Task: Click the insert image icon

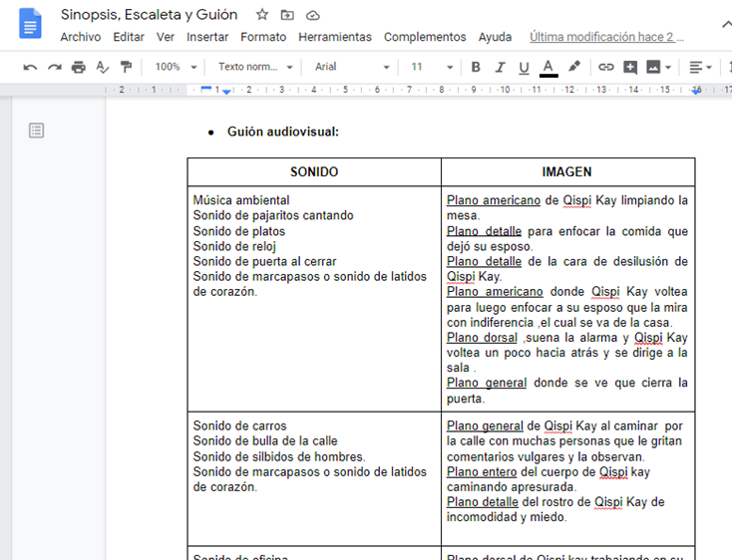Action: (x=653, y=67)
